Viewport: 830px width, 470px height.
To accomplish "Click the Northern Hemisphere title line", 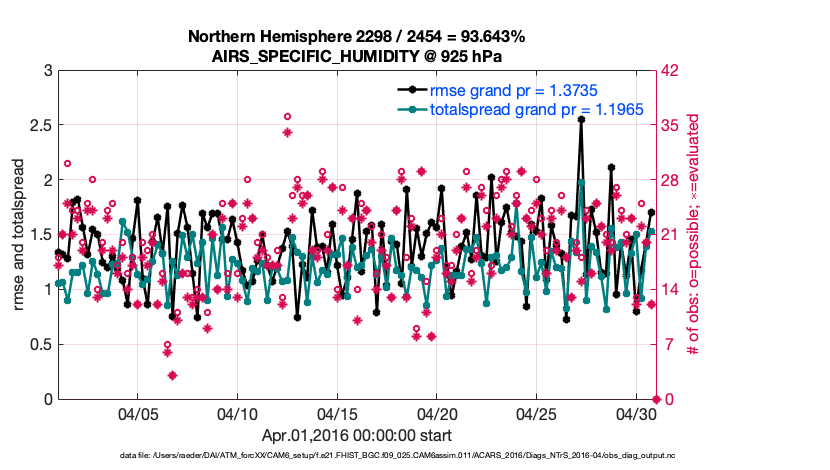I will pyautogui.click(x=356, y=37).
